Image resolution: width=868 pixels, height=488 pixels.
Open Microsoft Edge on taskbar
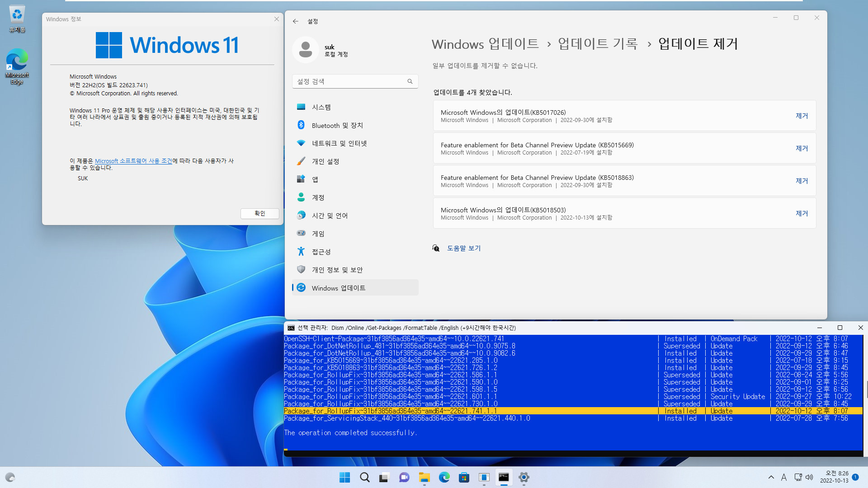[x=444, y=477]
